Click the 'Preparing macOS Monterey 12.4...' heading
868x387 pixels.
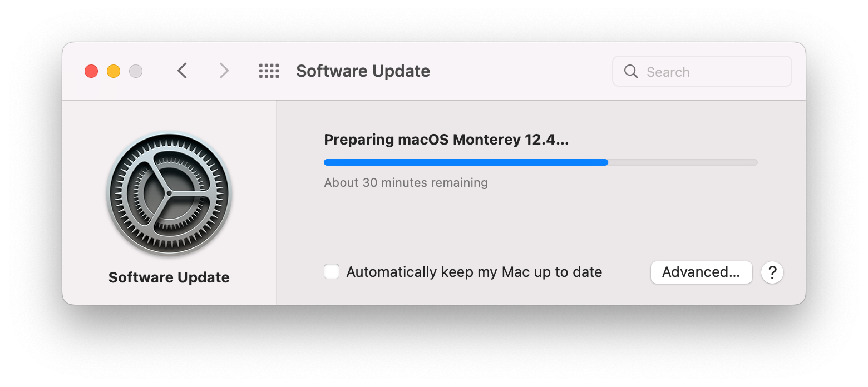tap(446, 140)
